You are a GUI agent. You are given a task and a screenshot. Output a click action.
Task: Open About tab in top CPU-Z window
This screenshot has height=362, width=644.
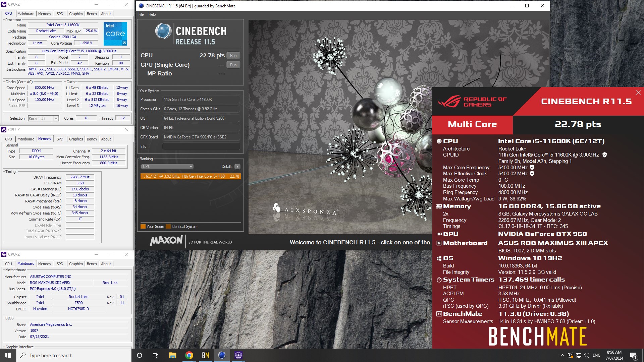point(106,14)
